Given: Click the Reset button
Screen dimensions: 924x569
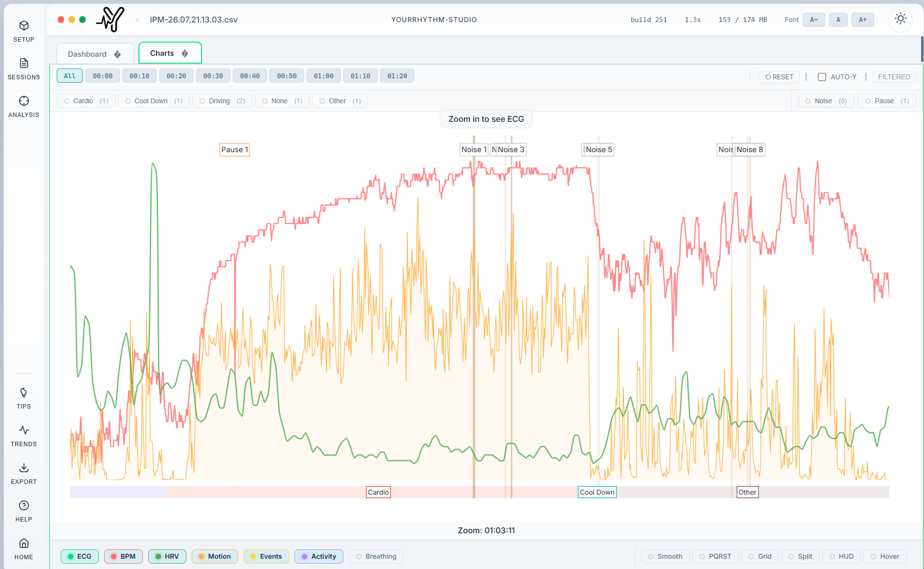Looking at the screenshot, I should (x=779, y=77).
